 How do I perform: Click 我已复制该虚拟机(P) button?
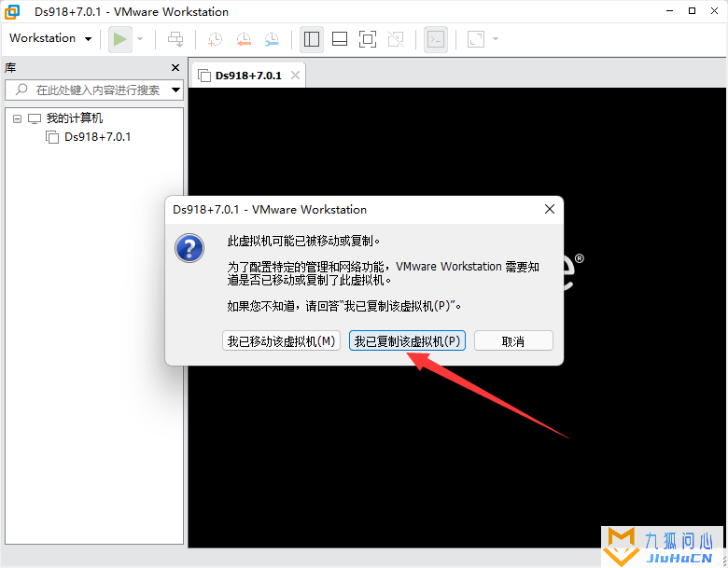407,341
